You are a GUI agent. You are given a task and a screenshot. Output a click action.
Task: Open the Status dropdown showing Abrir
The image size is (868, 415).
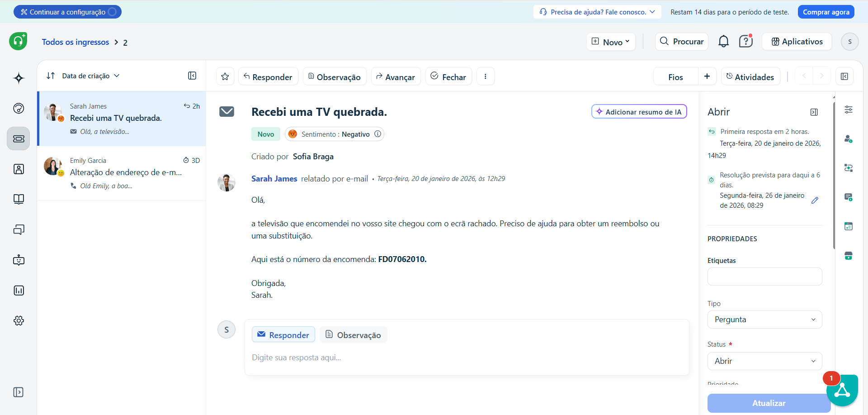[x=764, y=361]
